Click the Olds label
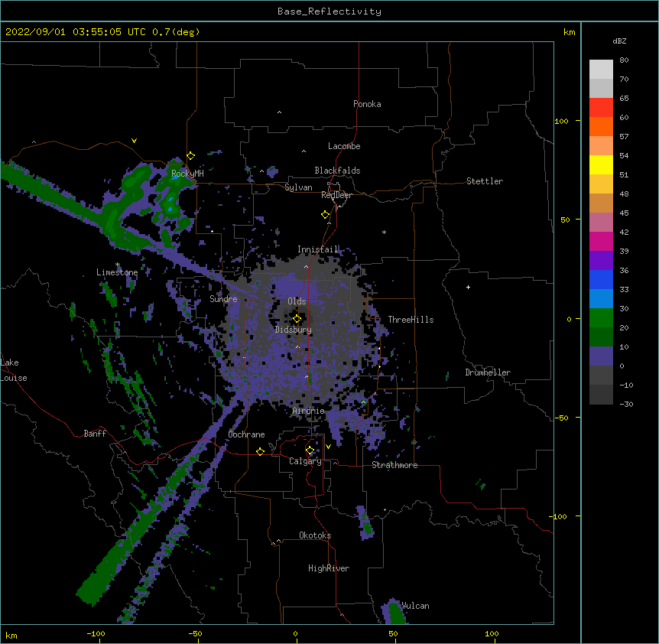The height and width of the screenshot is (644, 659). point(297,301)
